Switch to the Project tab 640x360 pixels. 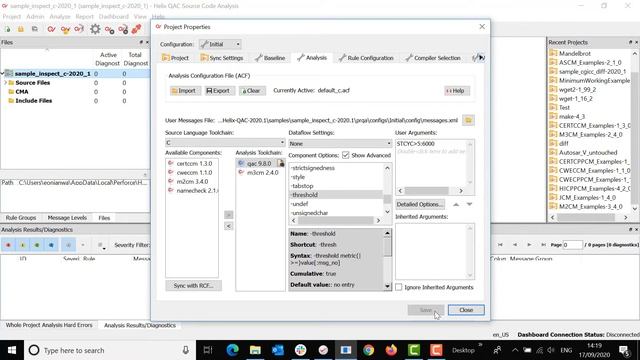[x=175, y=58]
